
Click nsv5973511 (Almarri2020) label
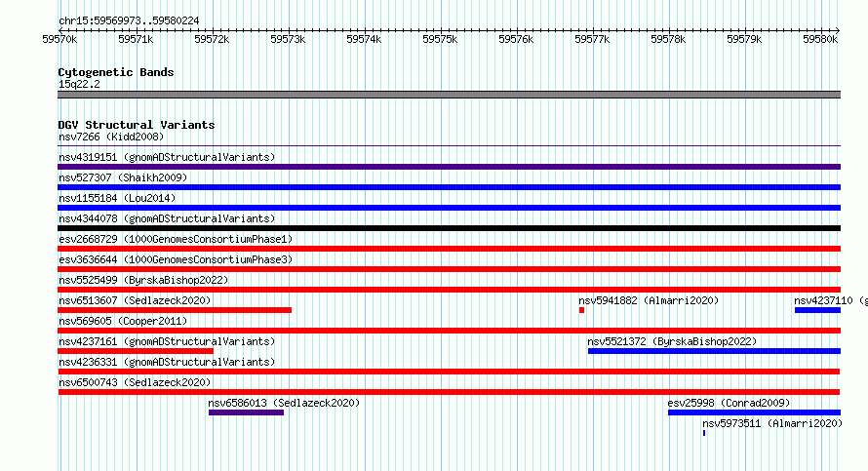pos(772,423)
